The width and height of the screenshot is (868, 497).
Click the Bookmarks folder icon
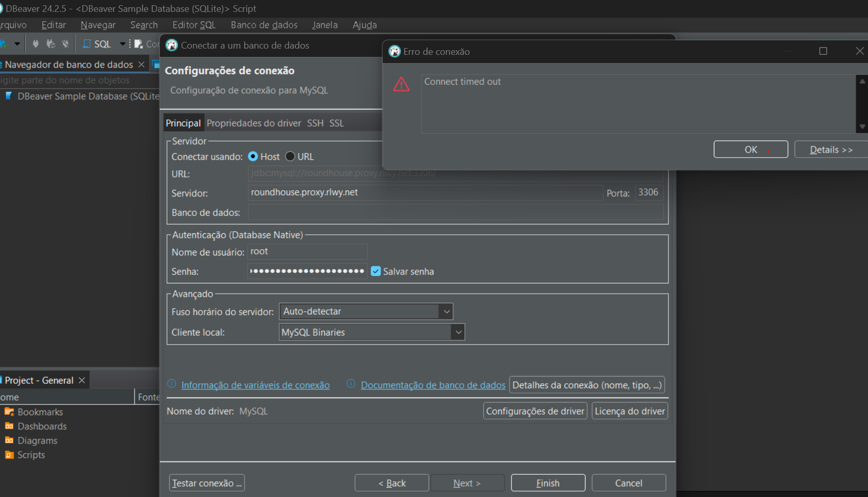click(x=9, y=412)
